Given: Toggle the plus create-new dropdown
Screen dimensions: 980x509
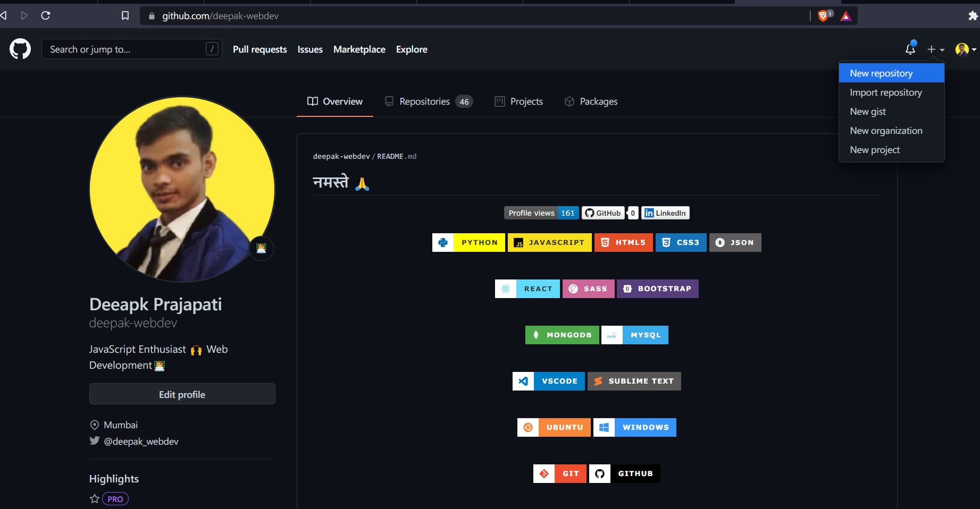Looking at the screenshot, I should [935, 49].
